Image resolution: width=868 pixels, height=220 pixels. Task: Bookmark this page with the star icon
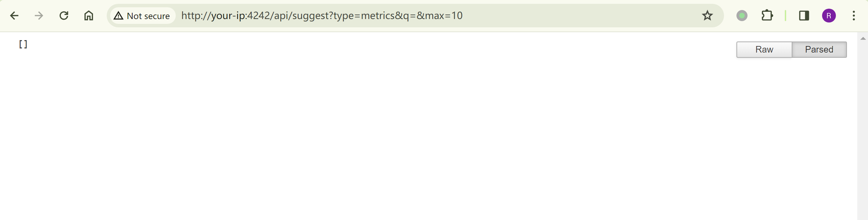tap(707, 16)
